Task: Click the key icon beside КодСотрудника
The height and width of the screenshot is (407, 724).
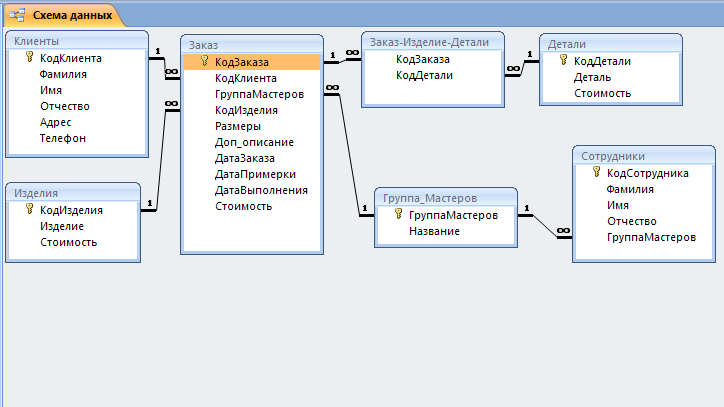Action: [x=597, y=172]
